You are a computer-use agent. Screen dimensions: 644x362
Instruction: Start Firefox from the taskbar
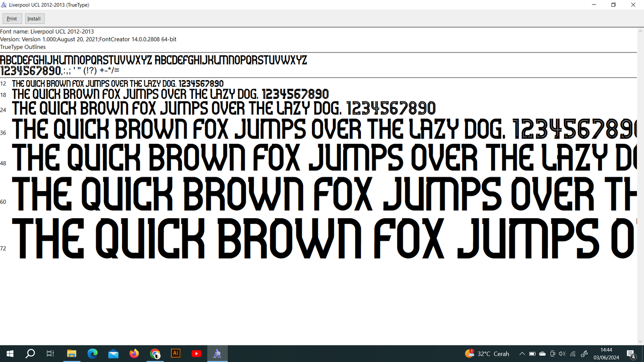click(x=134, y=354)
